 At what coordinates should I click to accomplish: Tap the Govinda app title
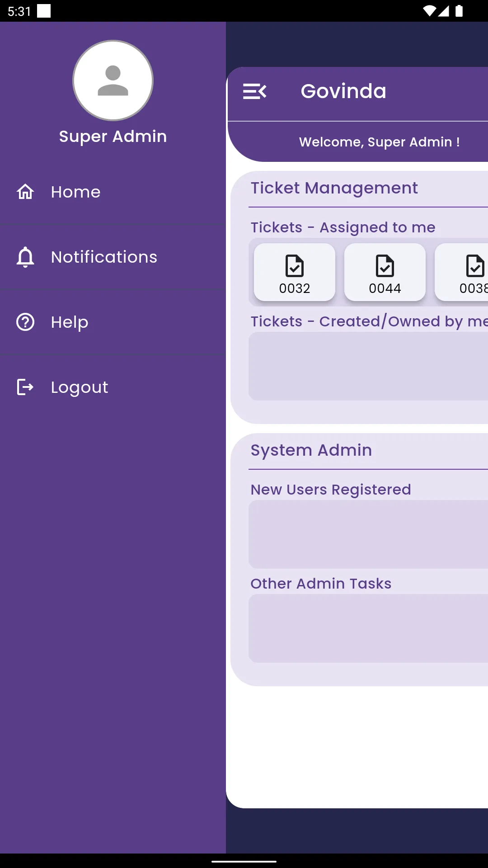coord(343,91)
